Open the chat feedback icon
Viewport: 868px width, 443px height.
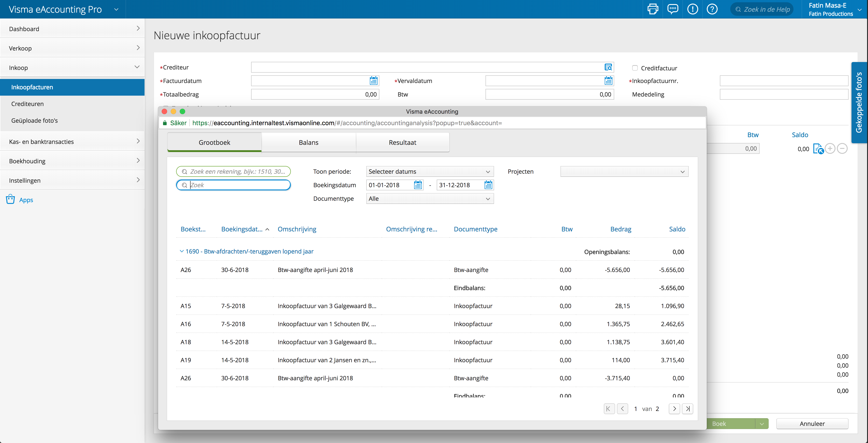673,9
